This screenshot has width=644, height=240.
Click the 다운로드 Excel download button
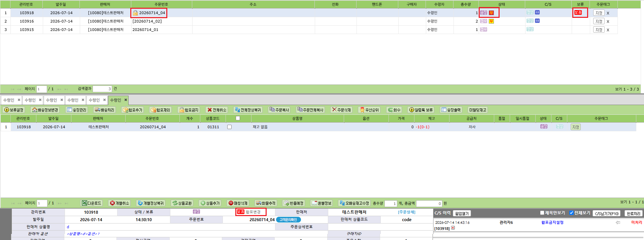[92, 203]
